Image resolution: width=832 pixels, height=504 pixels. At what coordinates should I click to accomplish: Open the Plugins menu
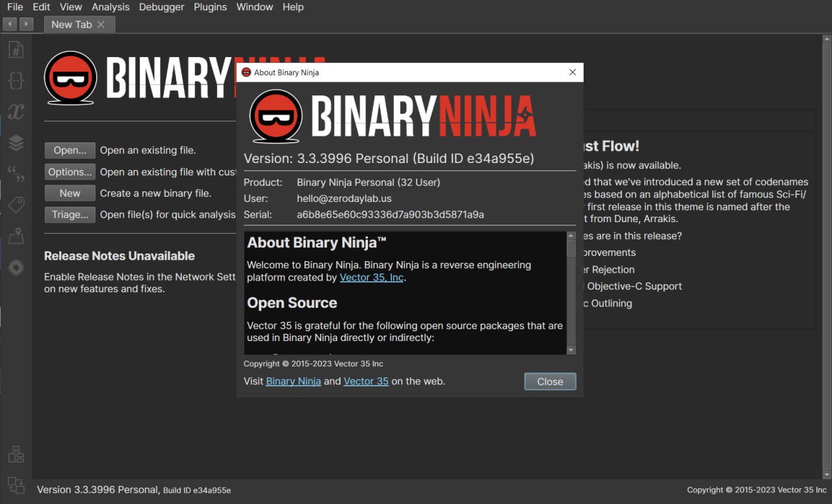click(211, 7)
